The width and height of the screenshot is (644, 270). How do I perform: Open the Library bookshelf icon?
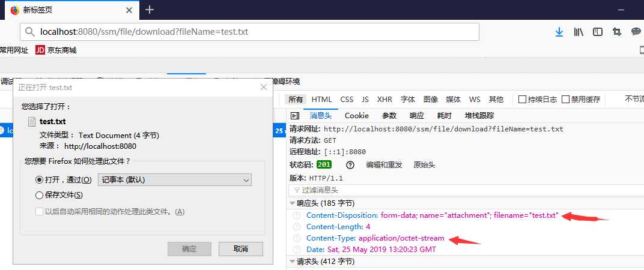coord(579,32)
